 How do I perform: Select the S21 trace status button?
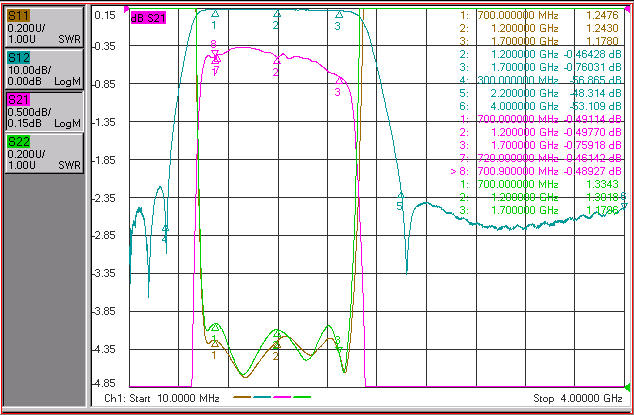[44, 111]
